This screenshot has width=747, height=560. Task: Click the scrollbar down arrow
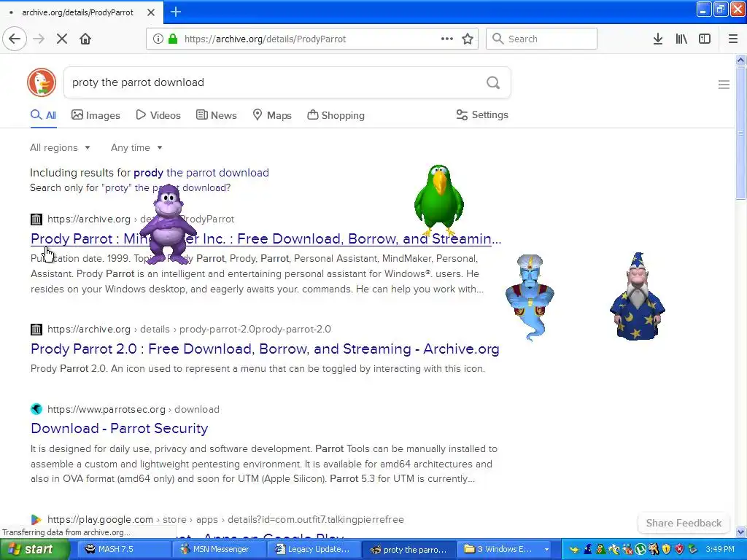(x=740, y=532)
